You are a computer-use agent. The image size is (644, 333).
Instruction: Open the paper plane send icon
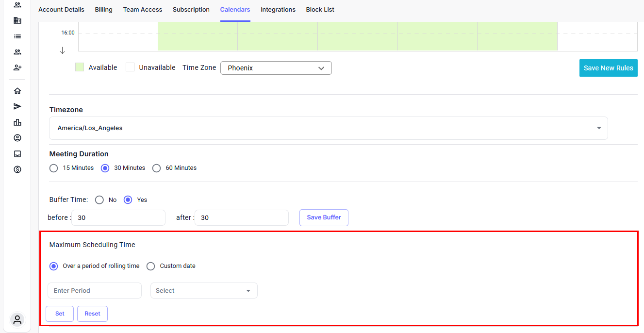[x=17, y=106]
